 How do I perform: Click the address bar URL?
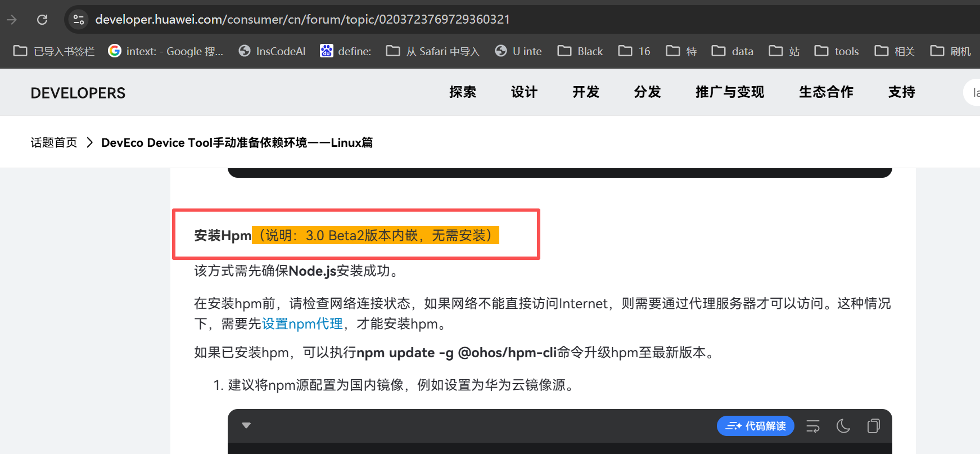302,20
